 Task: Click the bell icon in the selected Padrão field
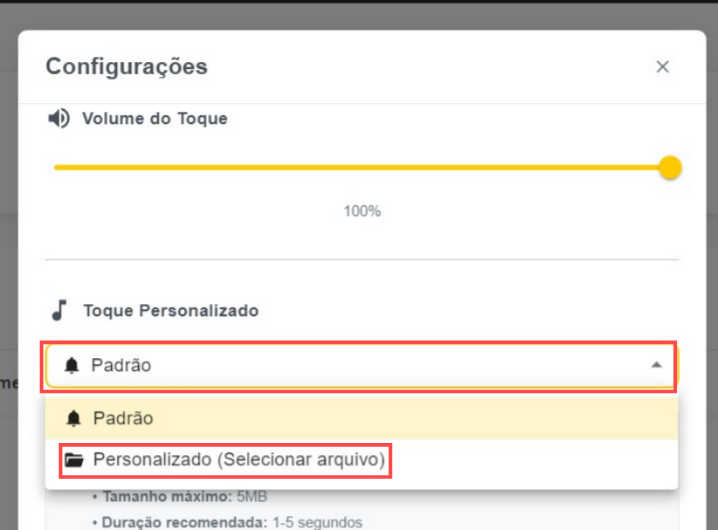[71, 366]
